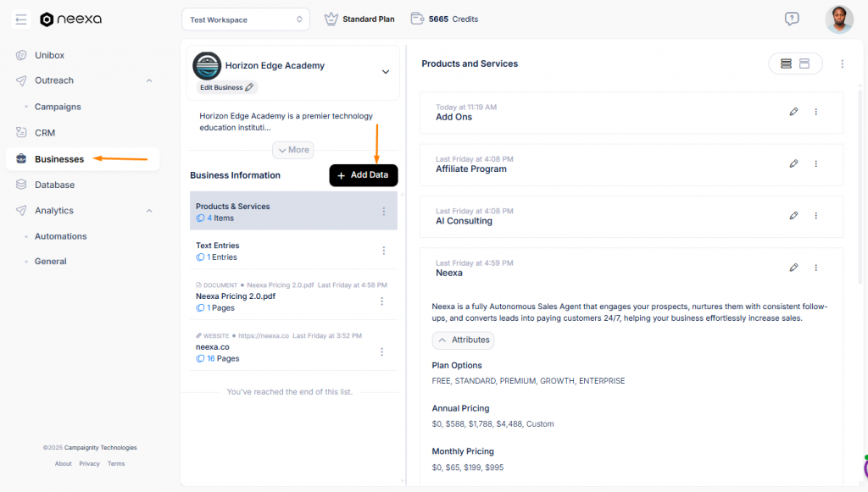The width and height of the screenshot is (868, 492).
Task: Open options menu for Neexa Pricing 2.0.pdf
Action: click(382, 301)
